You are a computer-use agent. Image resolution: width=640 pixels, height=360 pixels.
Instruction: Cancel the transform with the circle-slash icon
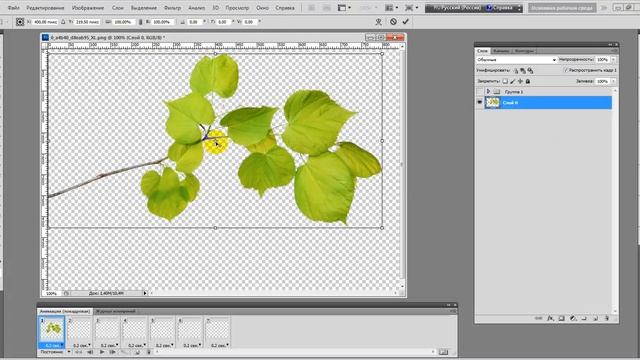(393, 22)
